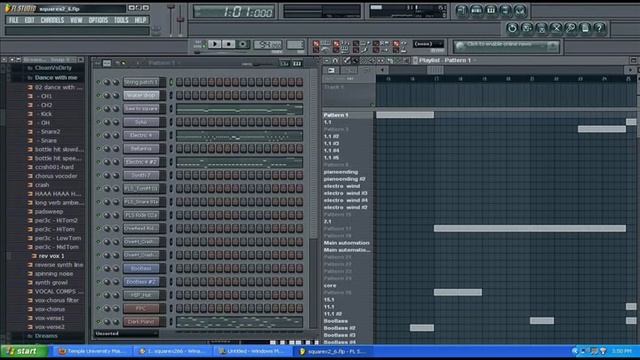Expand the CleanVsDirty folder in browser

pyautogui.click(x=53, y=68)
